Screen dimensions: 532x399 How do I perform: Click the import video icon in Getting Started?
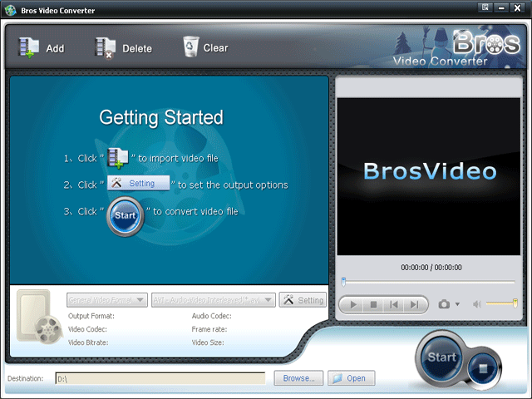pos(119,157)
